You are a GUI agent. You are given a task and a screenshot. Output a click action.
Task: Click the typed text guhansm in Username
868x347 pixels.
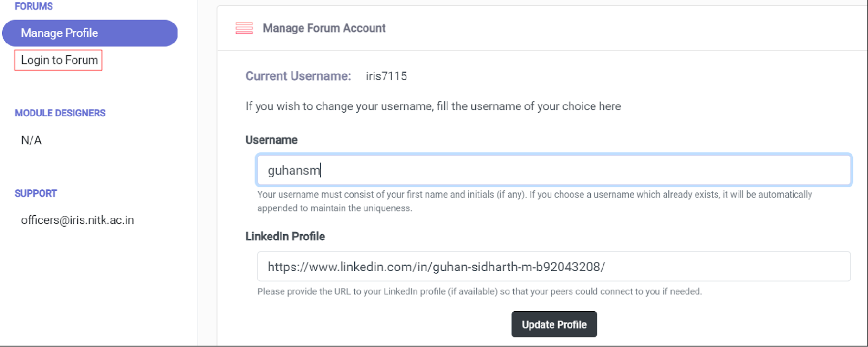[x=293, y=171]
